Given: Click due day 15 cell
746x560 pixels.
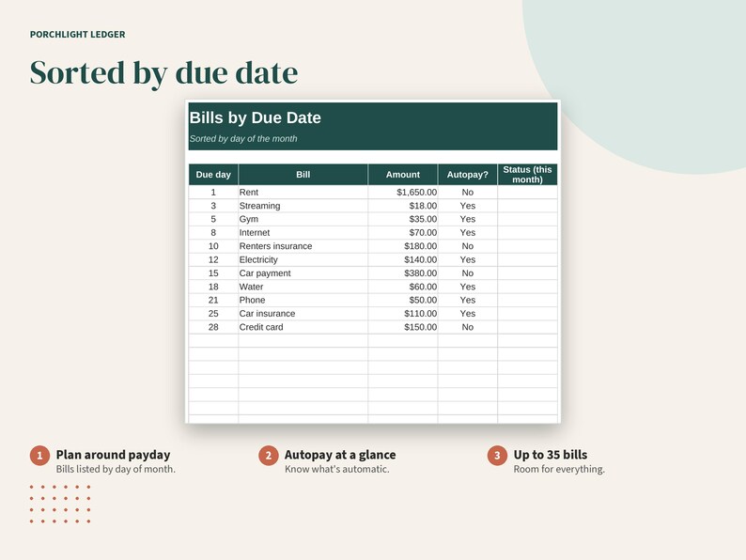Looking at the screenshot, I should (x=213, y=273).
